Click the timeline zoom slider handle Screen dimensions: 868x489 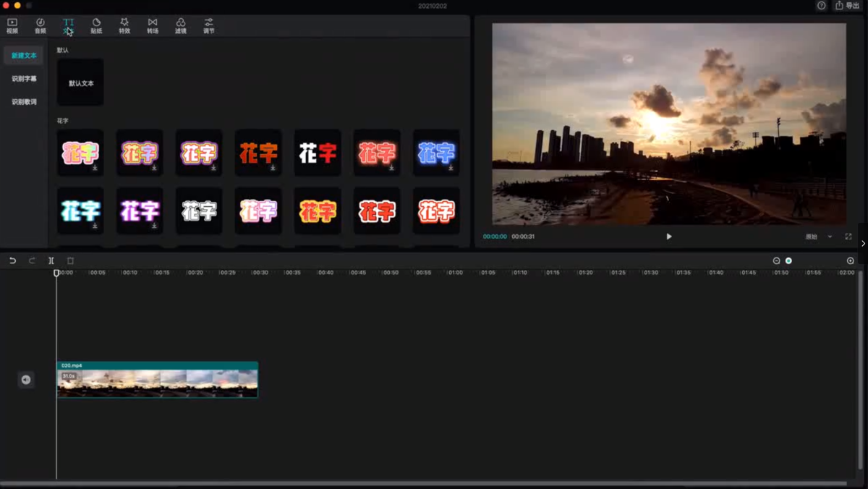[788, 260]
